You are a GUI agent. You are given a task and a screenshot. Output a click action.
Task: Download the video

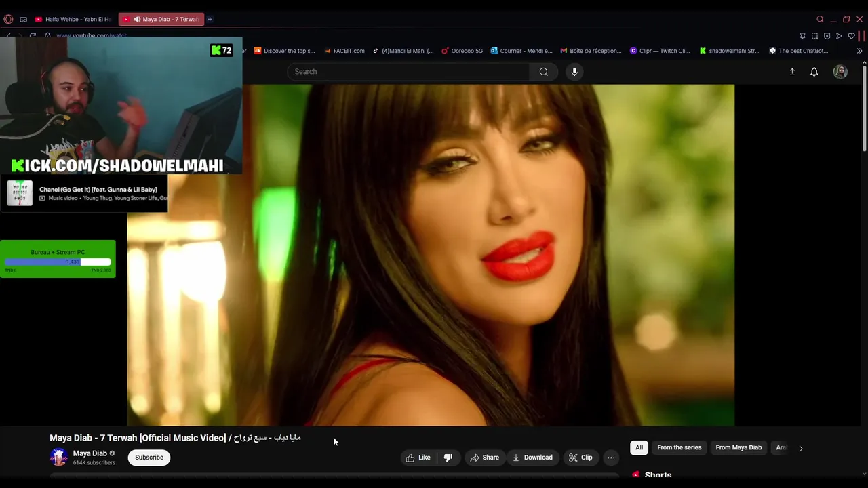tap(532, 457)
